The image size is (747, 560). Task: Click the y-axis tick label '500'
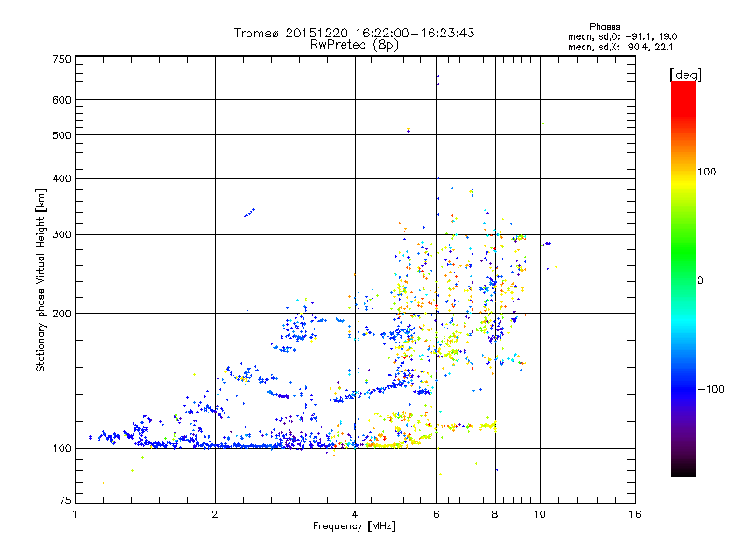pyautogui.click(x=63, y=135)
